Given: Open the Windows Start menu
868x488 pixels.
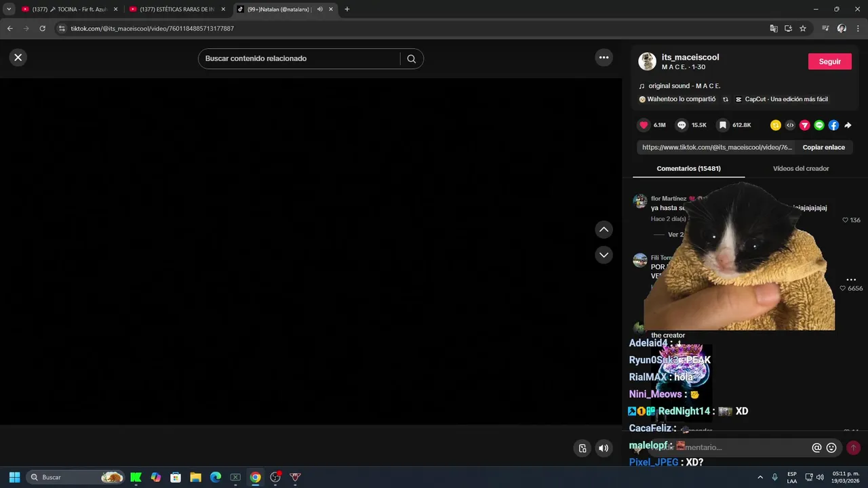Looking at the screenshot, I should tap(14, 477).
